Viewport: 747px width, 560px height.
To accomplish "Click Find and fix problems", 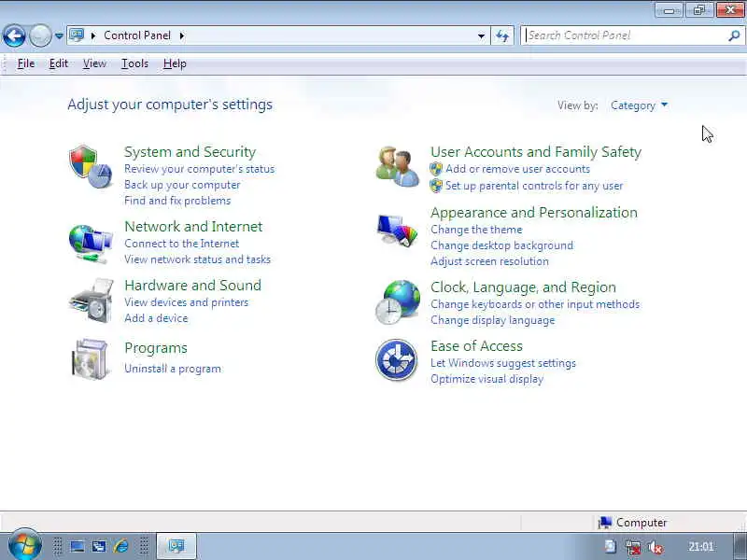I will [177, 201].
